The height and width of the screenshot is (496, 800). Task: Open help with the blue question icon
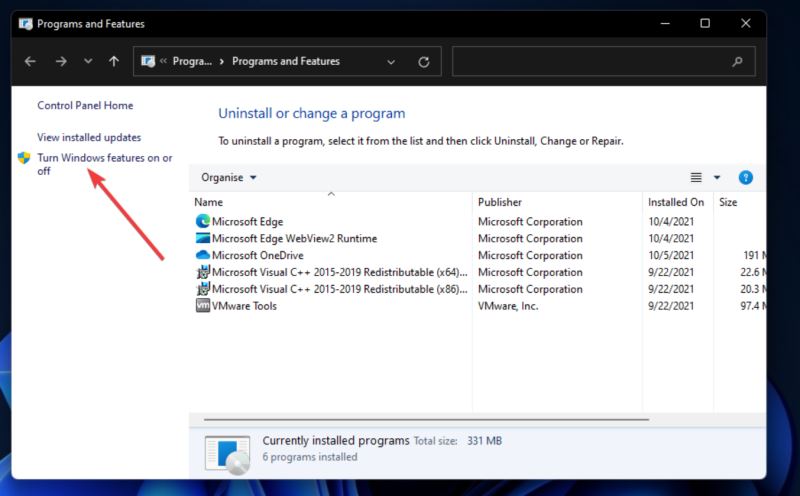coord(745,178)
